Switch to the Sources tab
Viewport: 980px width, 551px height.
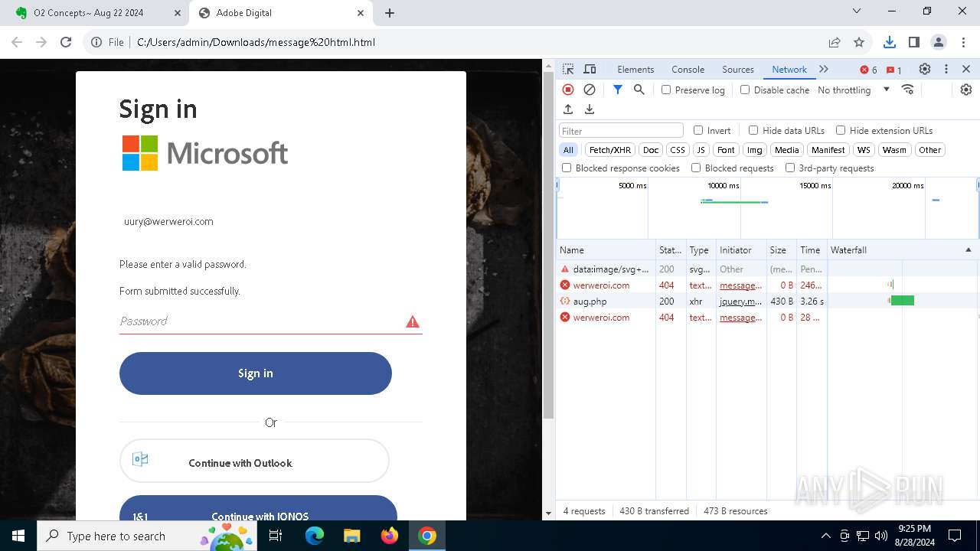click(x=738, y=69)
